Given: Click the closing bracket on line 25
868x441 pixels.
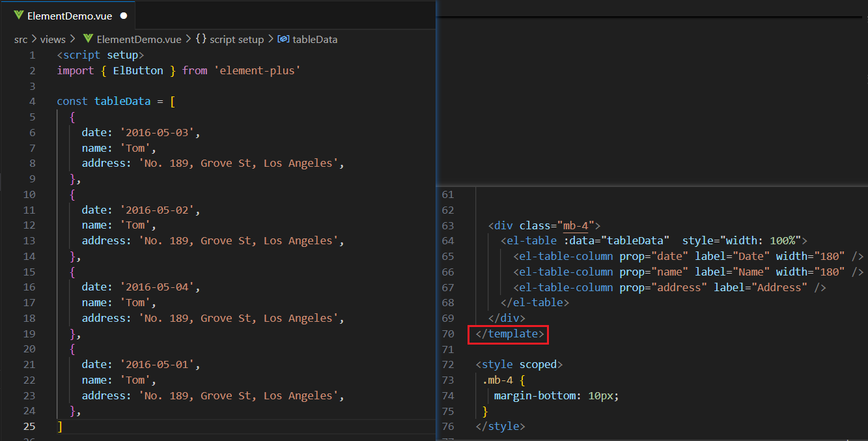Looking at the screenshot, I should pyautogui.click(x=60, y=427).
